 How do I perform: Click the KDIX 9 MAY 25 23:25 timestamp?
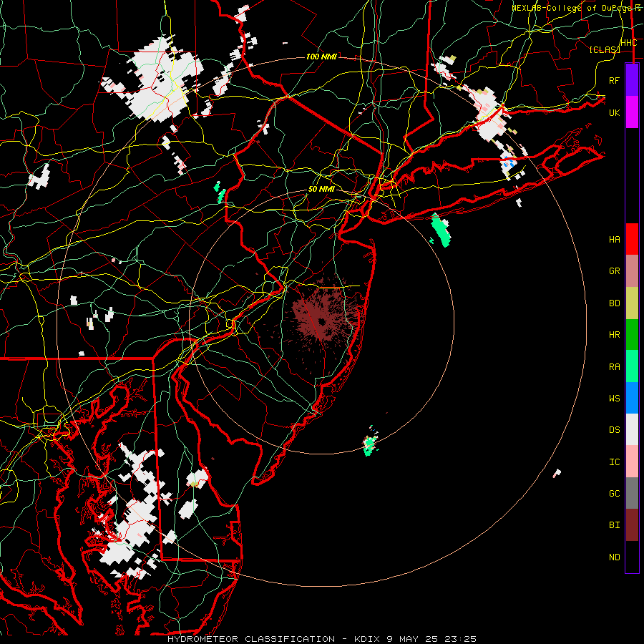[415, 639]
